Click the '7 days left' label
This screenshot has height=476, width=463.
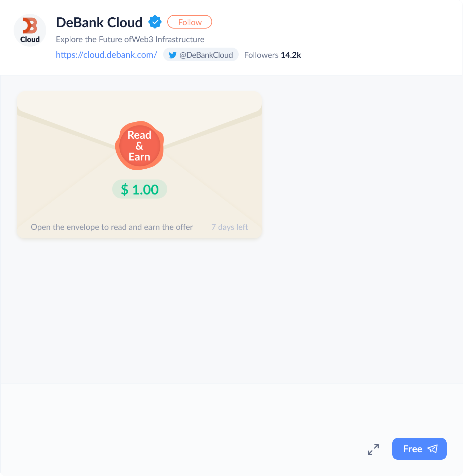(230, 227)
